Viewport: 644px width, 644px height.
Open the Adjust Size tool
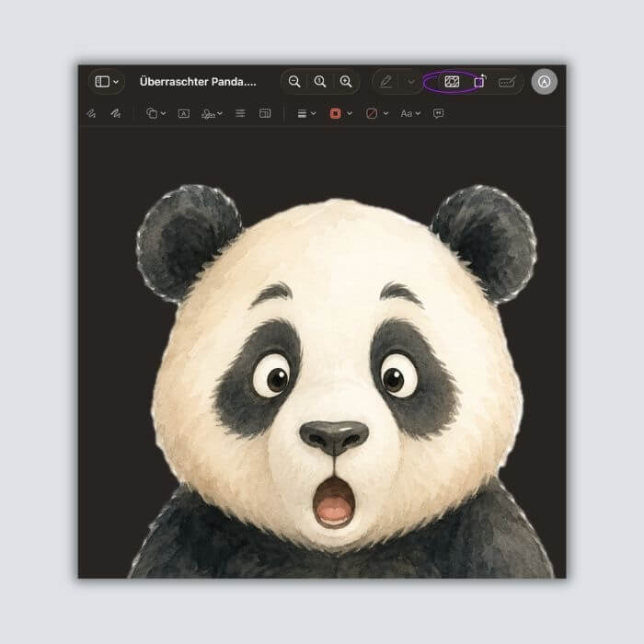(265, 113)
